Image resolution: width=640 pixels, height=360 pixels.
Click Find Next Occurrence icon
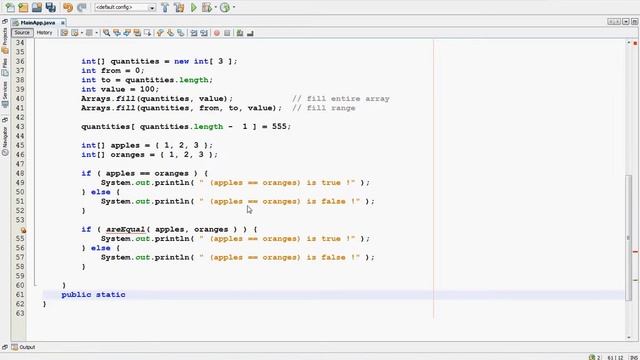(127, 33)
